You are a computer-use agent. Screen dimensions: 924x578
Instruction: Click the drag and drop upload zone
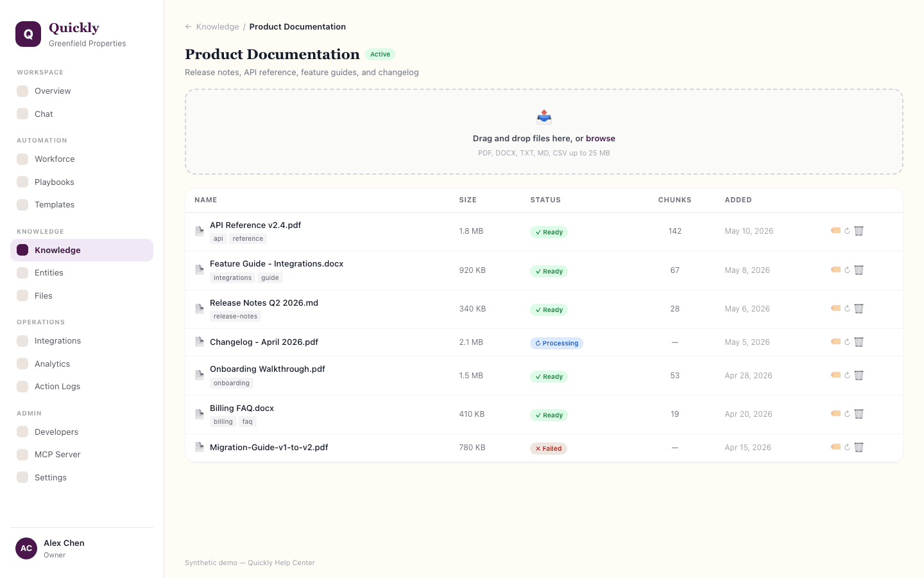(544, 132)
